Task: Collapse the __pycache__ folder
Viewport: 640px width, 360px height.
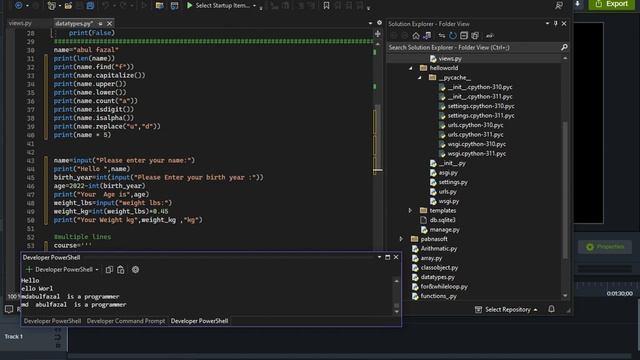Action: click(420, 78)
